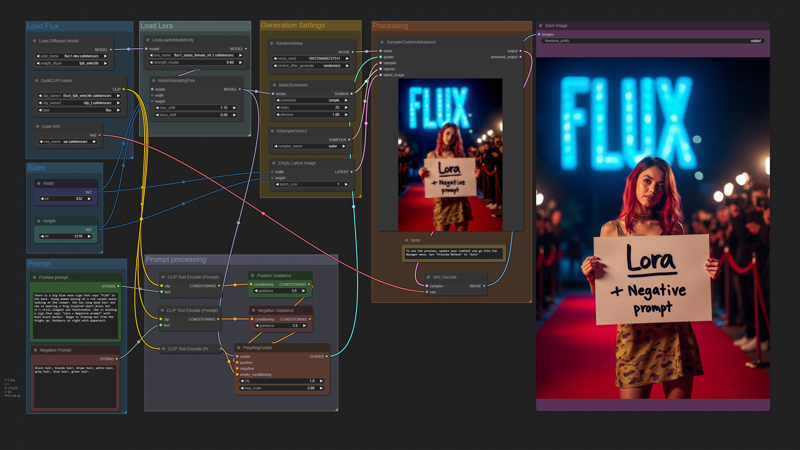This screenshot has width=800, height=450.
Task: Click the preview image inside SamplerCustomAdvanced
Action: (450, 154)
